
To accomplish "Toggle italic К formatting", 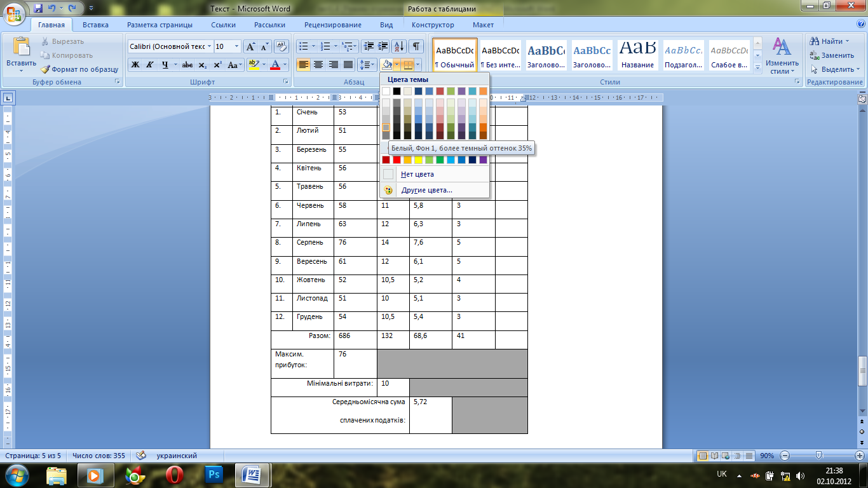I will click(150, 65).
